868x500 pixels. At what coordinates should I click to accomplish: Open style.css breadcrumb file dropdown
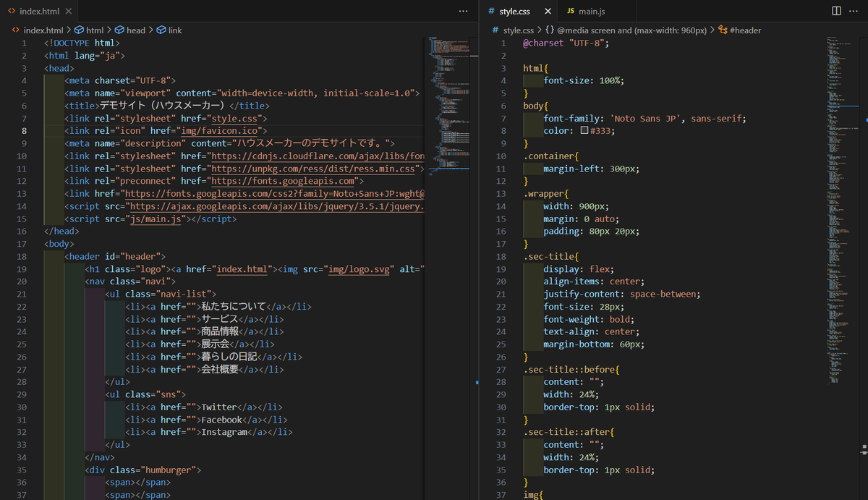[x=513, y=30]
